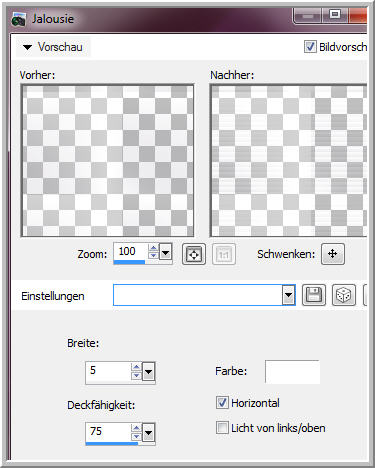The height and width of the screenshot is (468, 375).
Task: Save preset with the floppy disk icon
Action: pos(314,295)
